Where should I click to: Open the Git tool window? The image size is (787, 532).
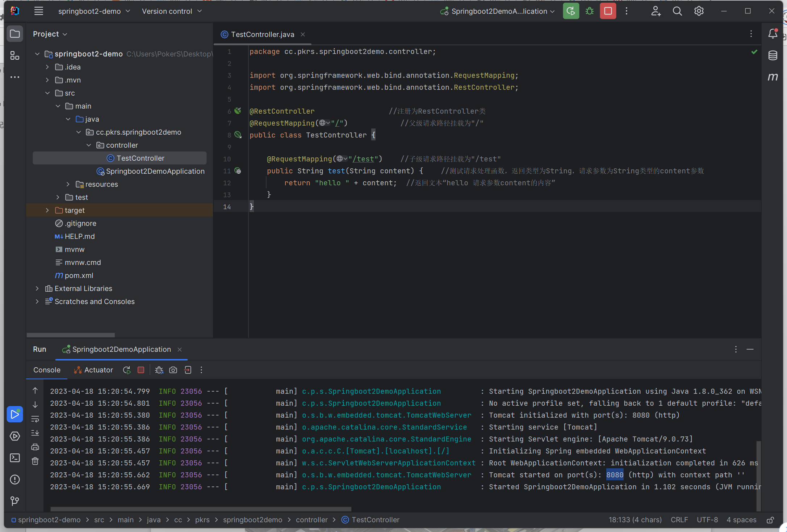pos(15,501)
